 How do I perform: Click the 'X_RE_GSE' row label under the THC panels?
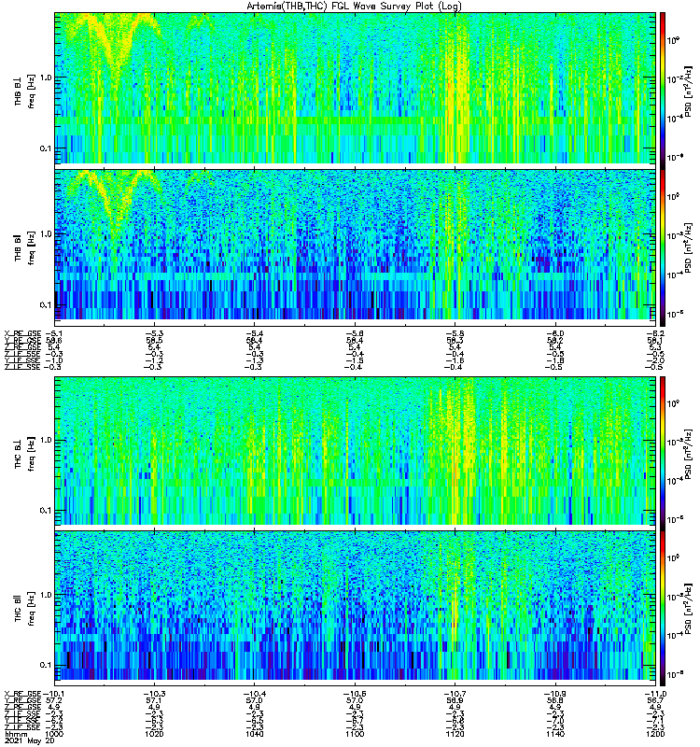tap(23, 694)
